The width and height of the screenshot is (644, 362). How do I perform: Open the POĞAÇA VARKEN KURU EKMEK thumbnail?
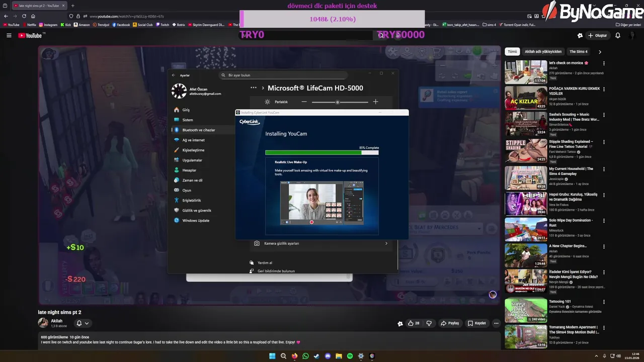(526, 98)
